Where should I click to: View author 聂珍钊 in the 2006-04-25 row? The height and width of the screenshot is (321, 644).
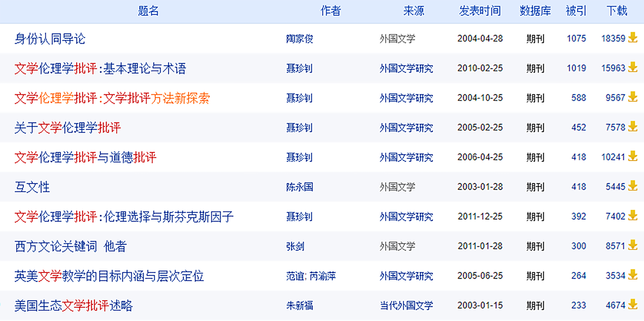click(299, 157)
